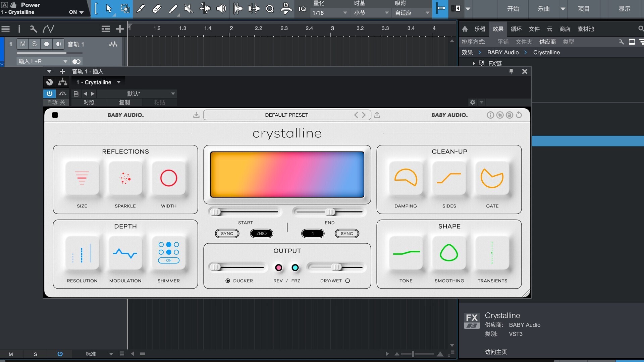Toggle record arm on 音轨 1
Screen dimensions: 644x362
pos(46,44)
